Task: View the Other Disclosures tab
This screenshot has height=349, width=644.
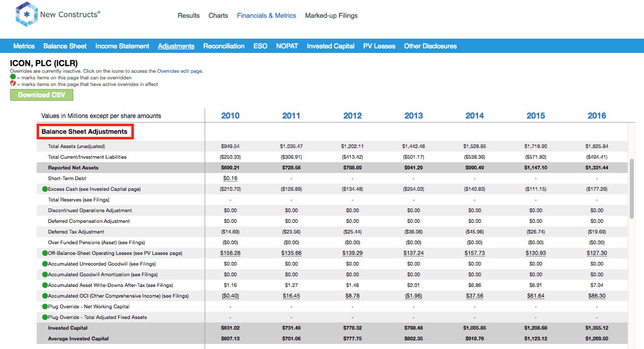Action: tap(430, 46)
